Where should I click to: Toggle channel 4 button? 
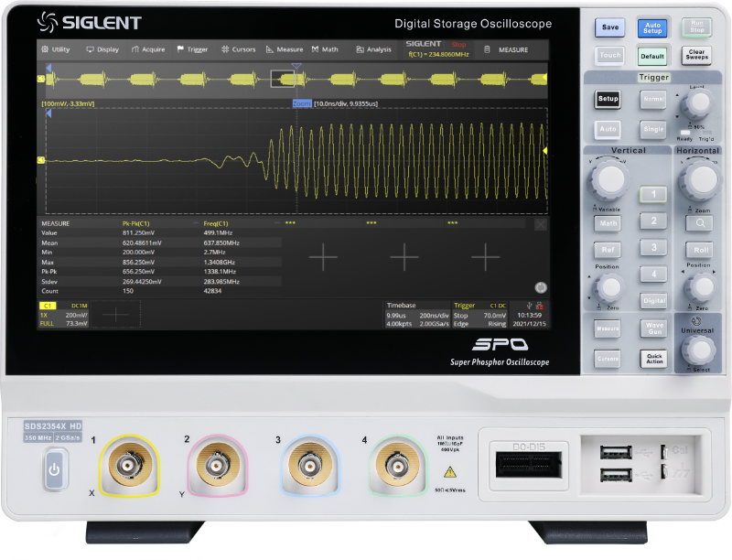point(653,274)
